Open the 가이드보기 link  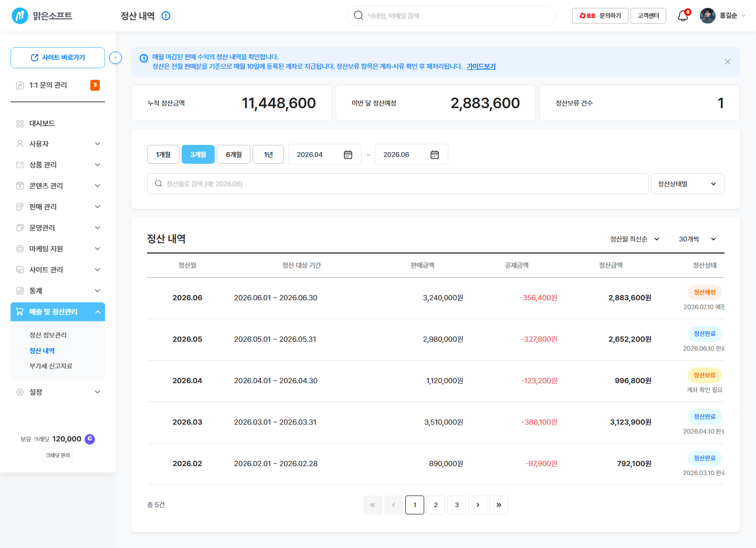click(481, 66)
